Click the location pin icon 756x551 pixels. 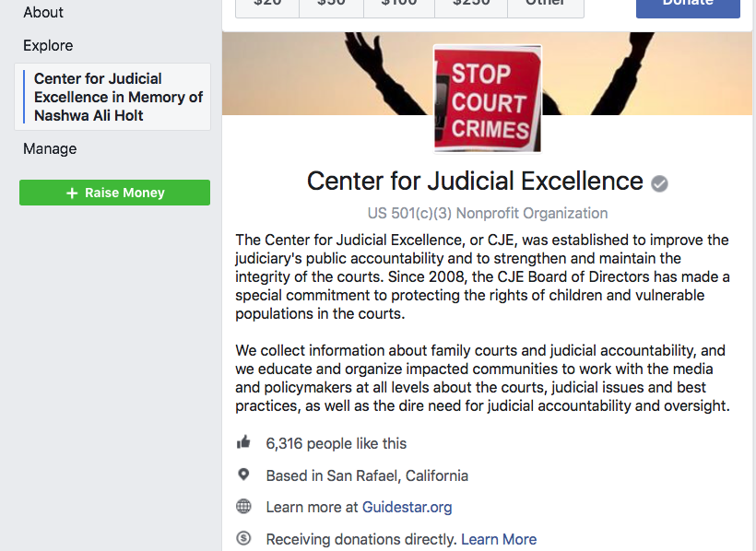coord(243,475)
